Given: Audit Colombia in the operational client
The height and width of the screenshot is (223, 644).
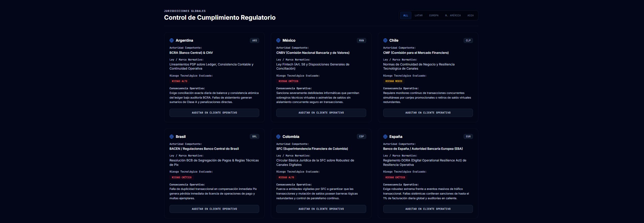Looking at the screenshot, I should pos(321,209).
